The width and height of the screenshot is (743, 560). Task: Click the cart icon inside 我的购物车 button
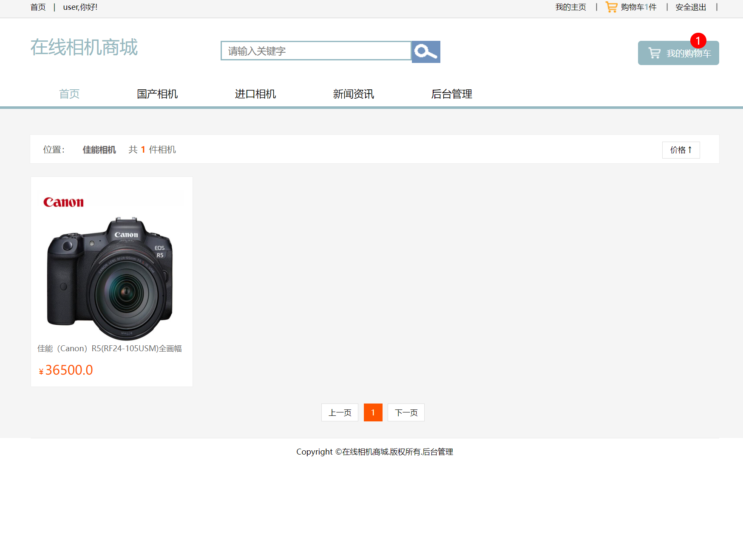pyautogui.click(x=654, y=53)
